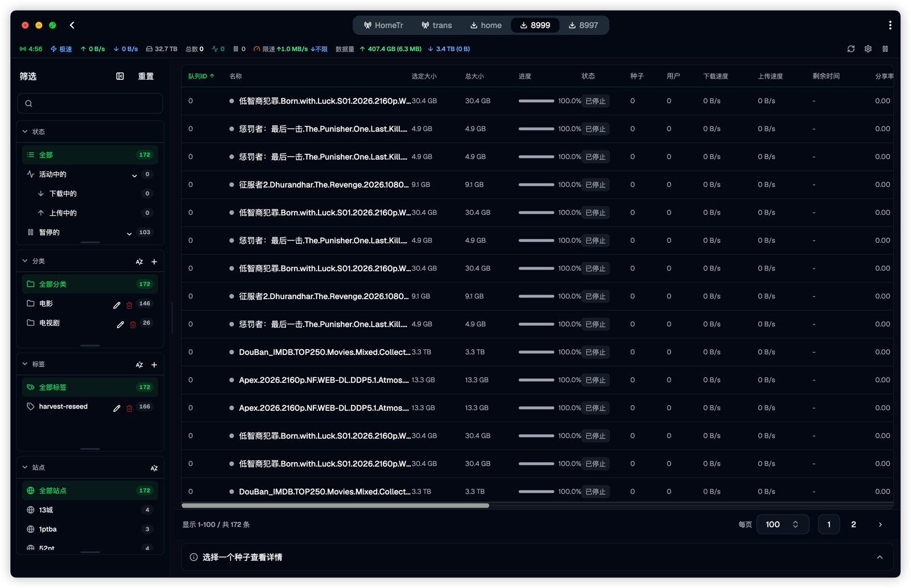Open the per-page 100 dropdown
This screenshot has width=911, height=588.
pyautogui.click(x=782, y=524)
